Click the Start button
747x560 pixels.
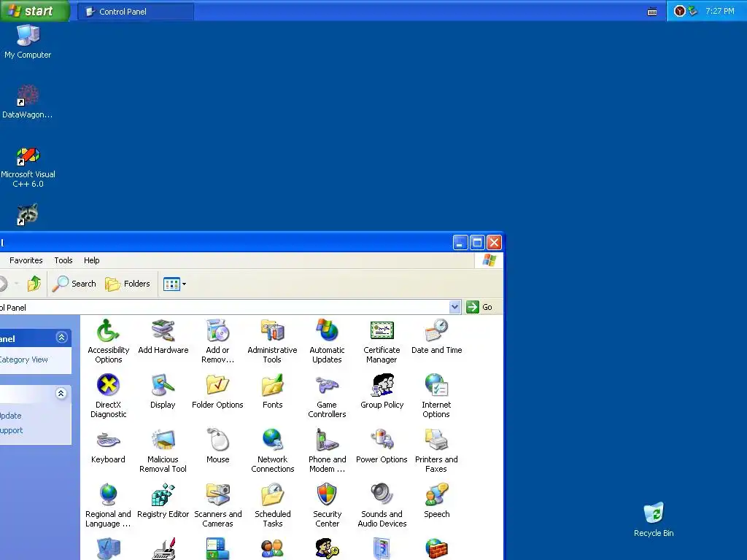[34, 11]
